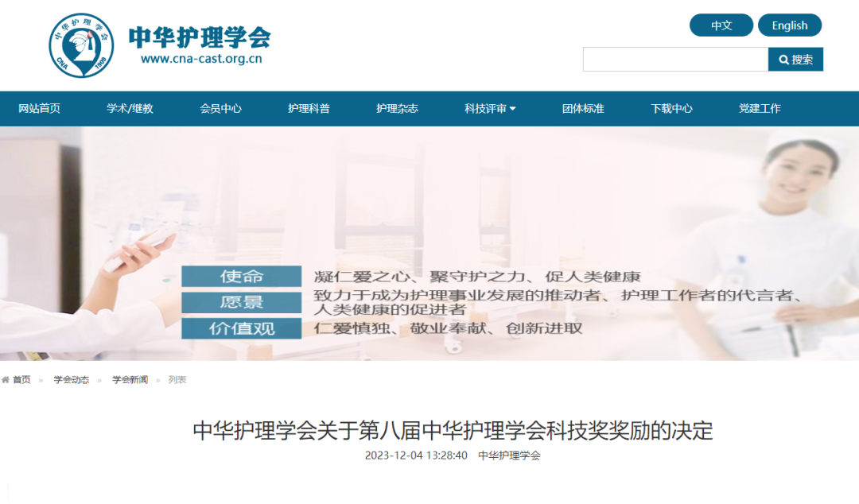This screenshot has width=859, height=504.
Task: Click the 搜索 search button
Action: pos(795,59)
